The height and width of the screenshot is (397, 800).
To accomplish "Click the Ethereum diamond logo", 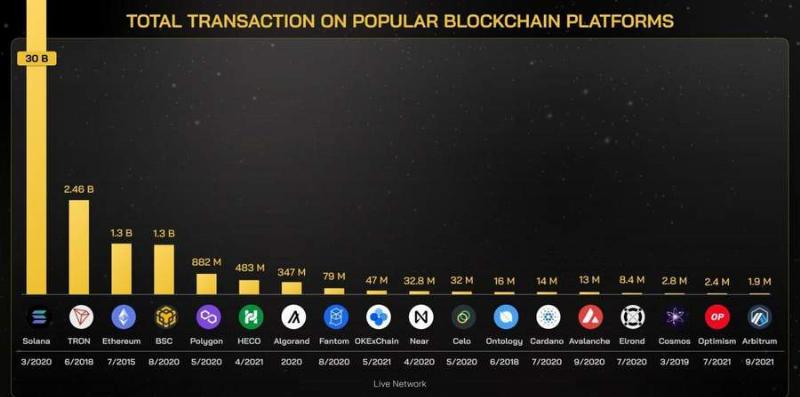I will 123,317.
